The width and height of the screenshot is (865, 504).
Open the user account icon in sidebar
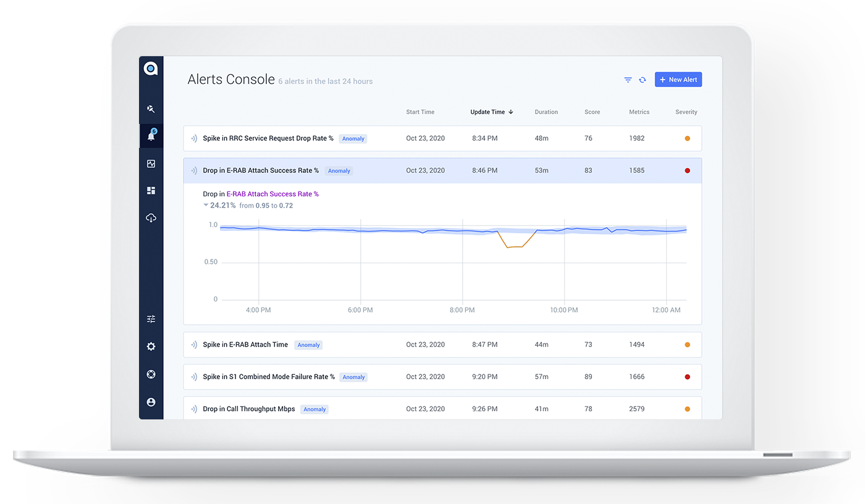coord(151,402)
